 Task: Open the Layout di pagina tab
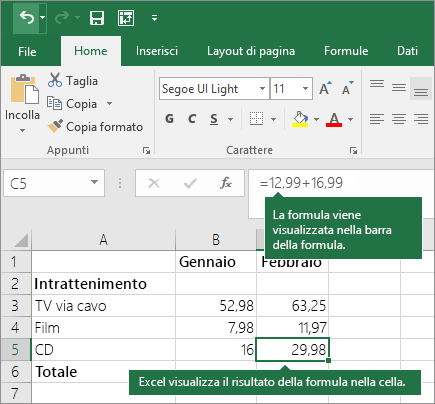pos(251,51)
